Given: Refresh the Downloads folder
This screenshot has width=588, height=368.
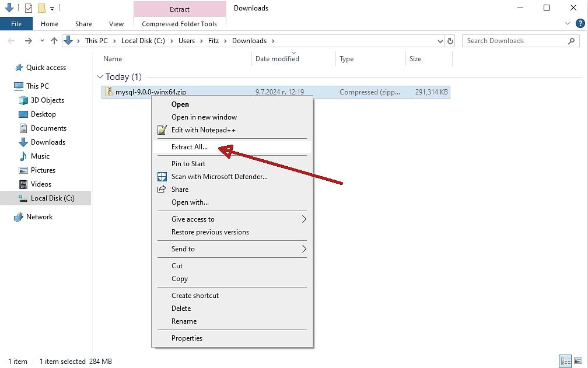Looking at the screenshot, I should [x=450, y=41].
